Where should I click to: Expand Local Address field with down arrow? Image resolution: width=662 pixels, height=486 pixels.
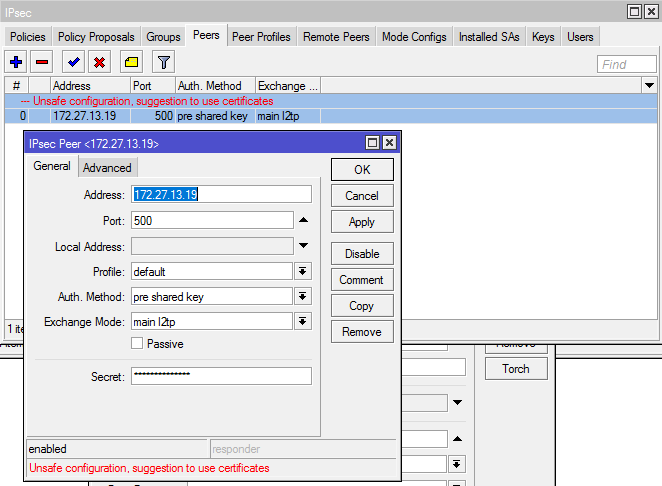pyautogui.click(x=304, y=245)
